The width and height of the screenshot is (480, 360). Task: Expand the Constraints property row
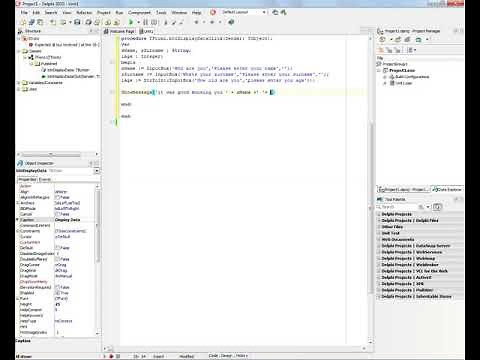click(18, 231)
